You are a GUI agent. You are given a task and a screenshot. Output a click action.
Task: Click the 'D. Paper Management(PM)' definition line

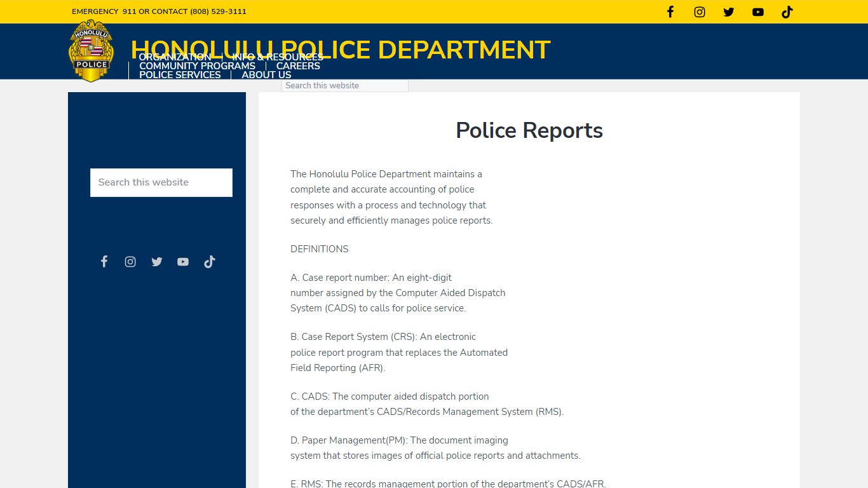click(x=399, y=440)
